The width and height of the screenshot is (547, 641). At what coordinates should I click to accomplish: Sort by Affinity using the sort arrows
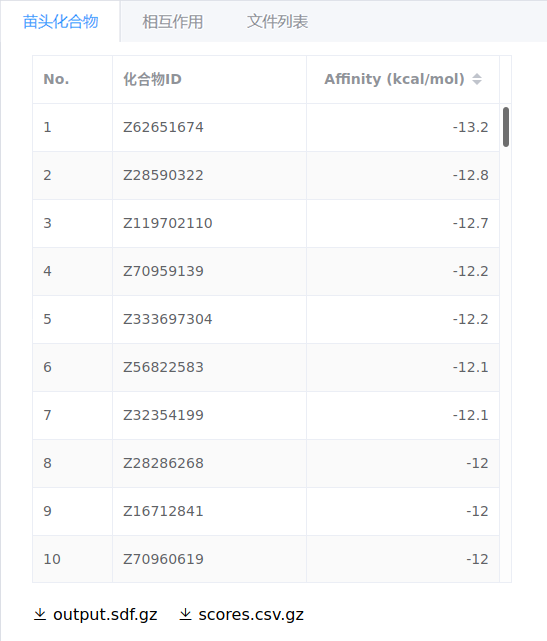pos(477,79)
